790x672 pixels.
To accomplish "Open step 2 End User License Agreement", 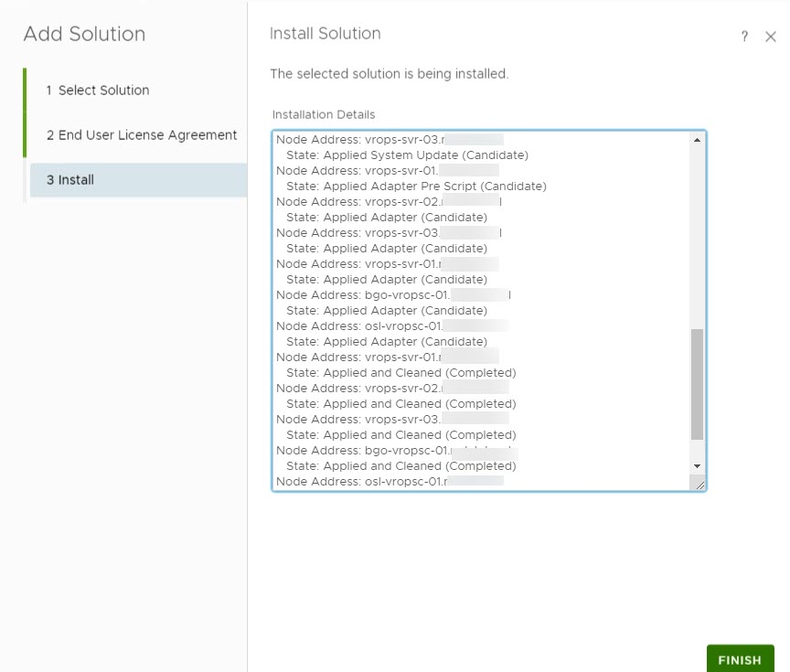I will point(142,135).
